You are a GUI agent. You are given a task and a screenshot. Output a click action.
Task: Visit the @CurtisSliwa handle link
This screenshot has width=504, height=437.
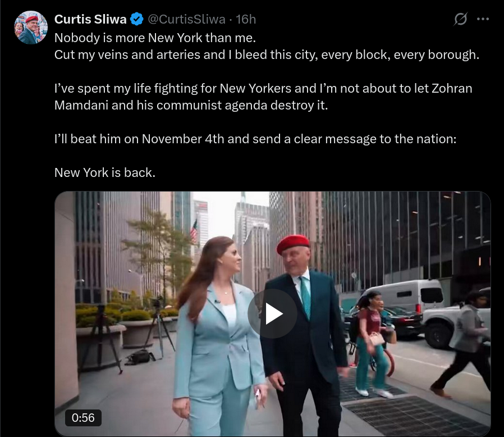pos(186,19)
